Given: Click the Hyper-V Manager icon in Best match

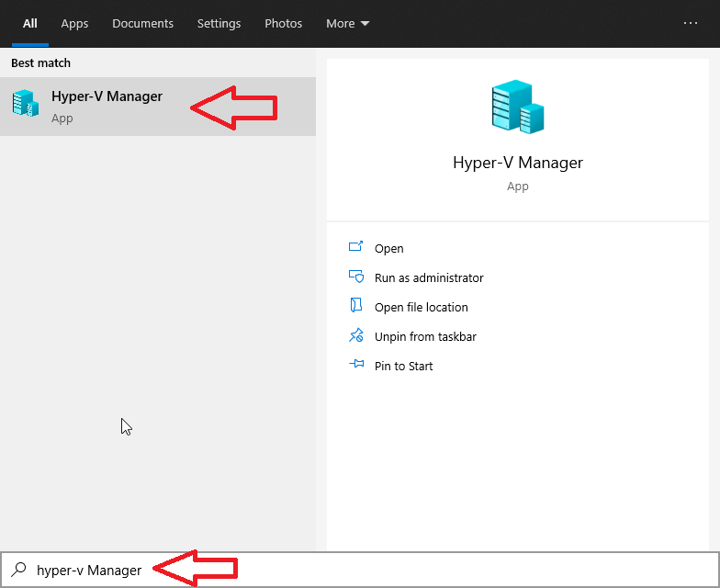Looking at the screenshot, I should [x=26, y=103].
